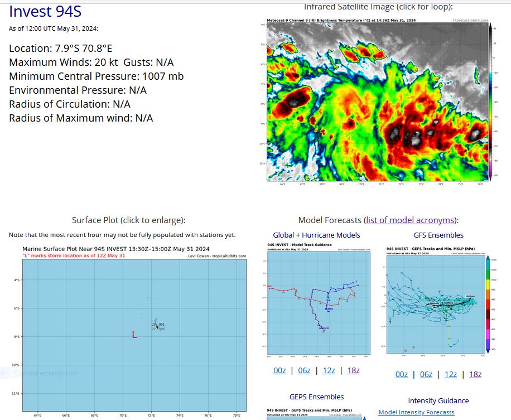Screen dimensions: 511x420
Task: Click the station observation on the surface plot
Action: point(158,327)
